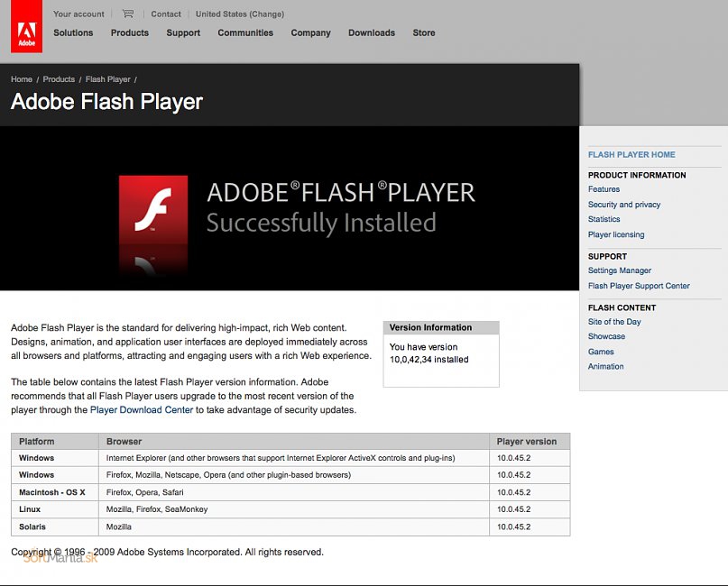Open the Statistics link
728x586 pixels.
[x=604, y=219]
